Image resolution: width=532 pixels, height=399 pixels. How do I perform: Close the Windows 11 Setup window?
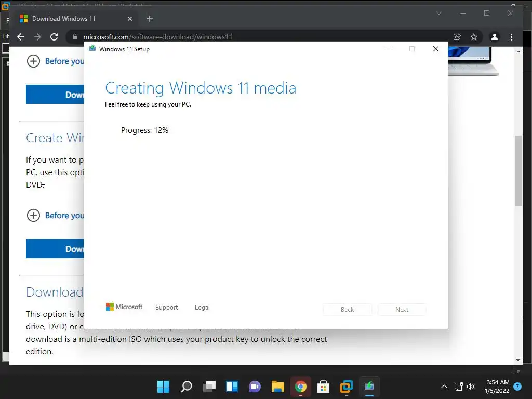pos(436,49)
